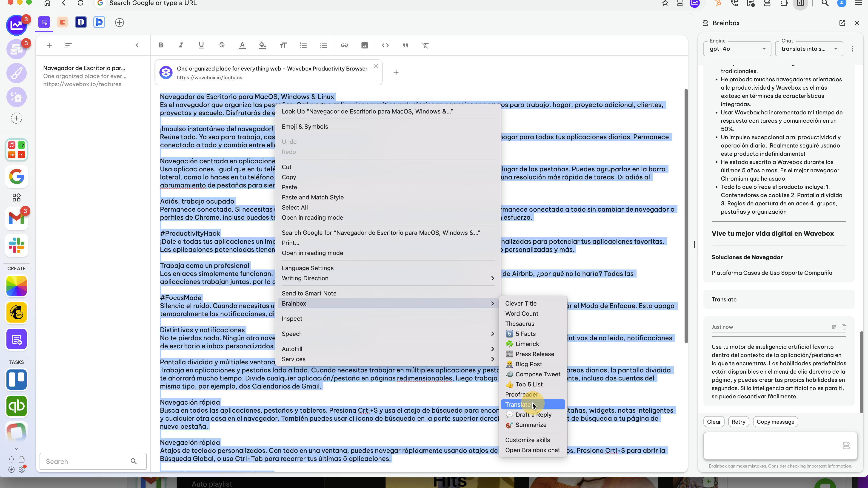Focus the notes Search field

tap(93, 461)
